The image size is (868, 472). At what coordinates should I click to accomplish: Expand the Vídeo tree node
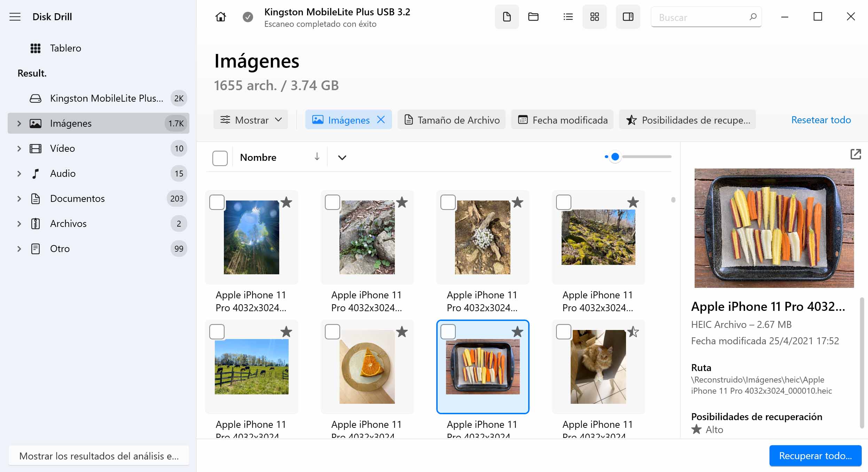pos(19,148)
